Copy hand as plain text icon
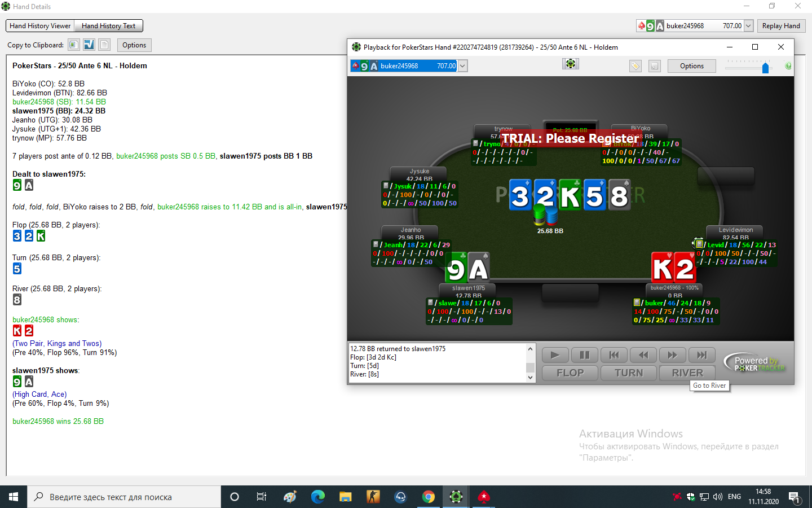 point(104,45)
